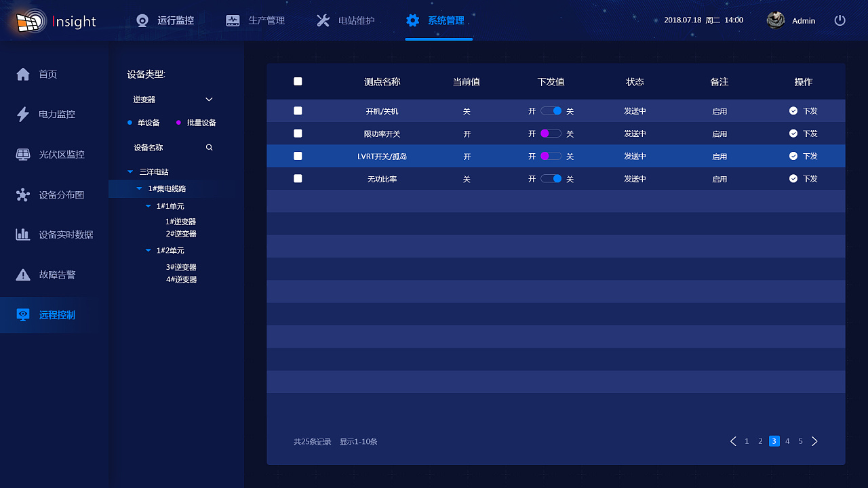
Task: Open the 首页 page from the sidebar
Action: point(47,73)
